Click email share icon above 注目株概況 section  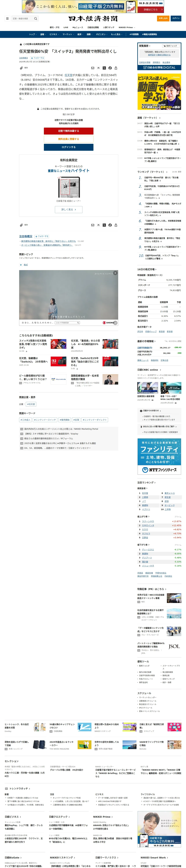[93, 225]
